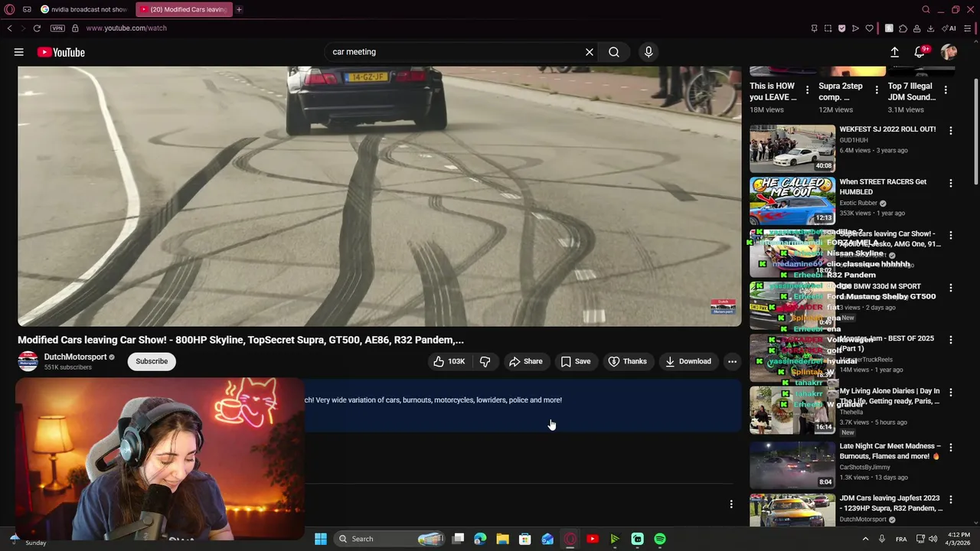Open more actions menu beside Download
The width and height of the screenshot is (980, 551).
pyautogui.click(x=732, y=361)
